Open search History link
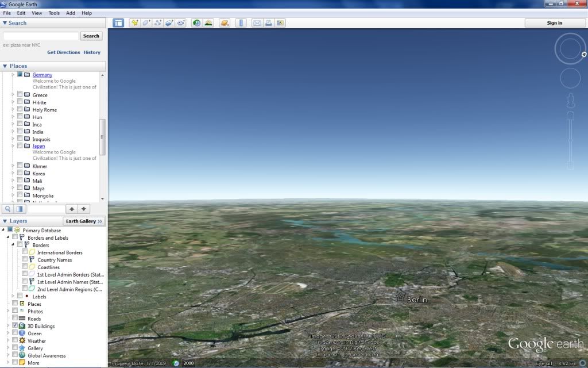The height and width of the screenshot is (368, 588). click(92, 52)
